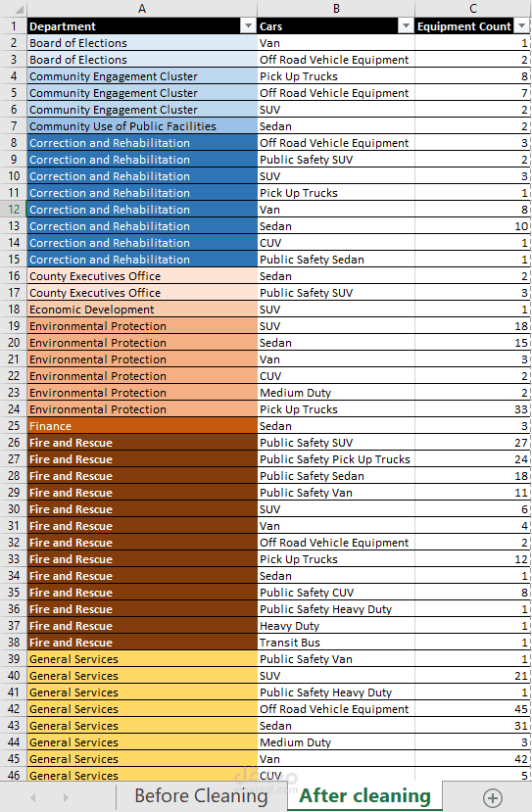The image size is (532, 812).
Task: Select column A header
Action: click(142, 9)
